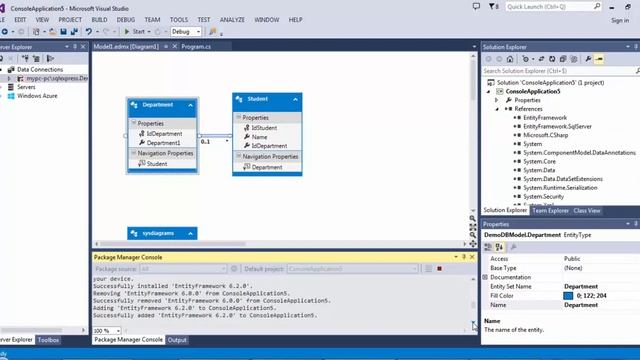
Task: Open Package Manager settings gear icon
Action: (x=234, y=269)
